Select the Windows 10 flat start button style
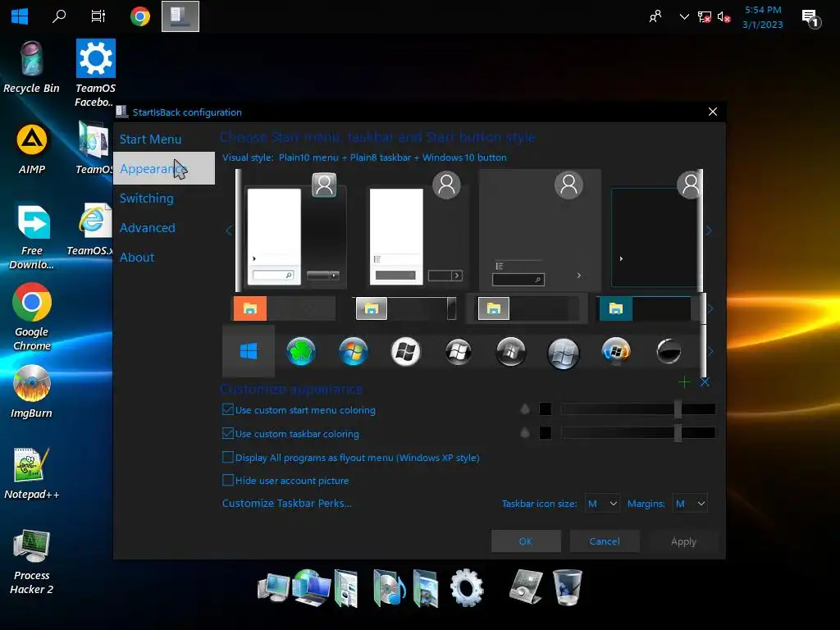The image size is (840, 630). 249,351
